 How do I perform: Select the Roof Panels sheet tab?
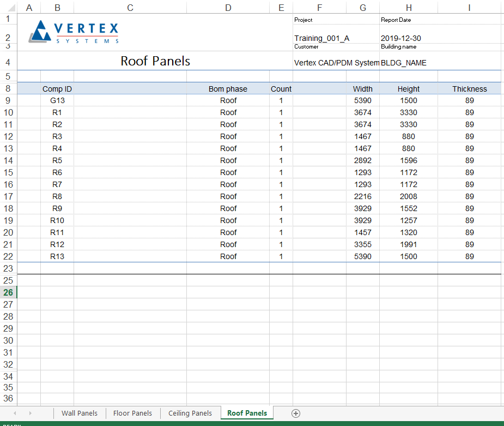(x=247, y=413)
